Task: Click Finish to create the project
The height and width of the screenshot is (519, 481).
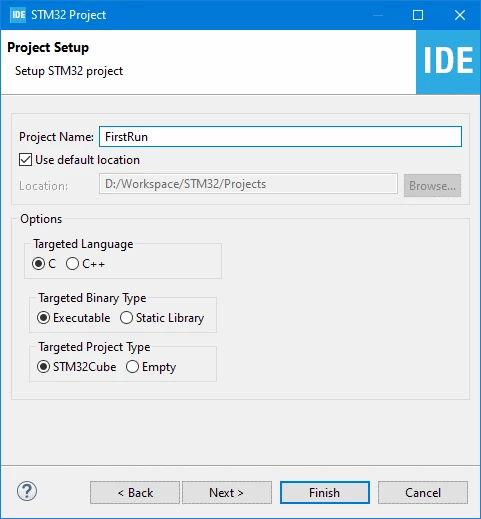Action: click(x=325, y=492)
